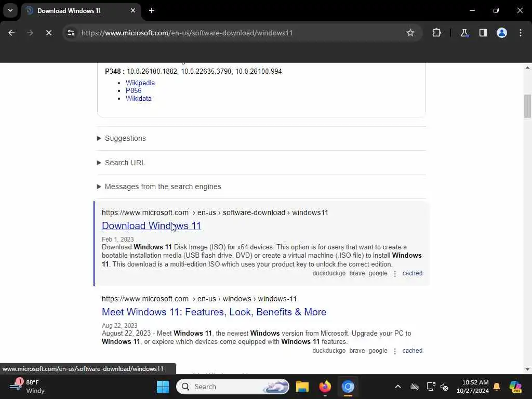View site information icon in address bar
The image size is (532, 399).
tap(71, 33)
